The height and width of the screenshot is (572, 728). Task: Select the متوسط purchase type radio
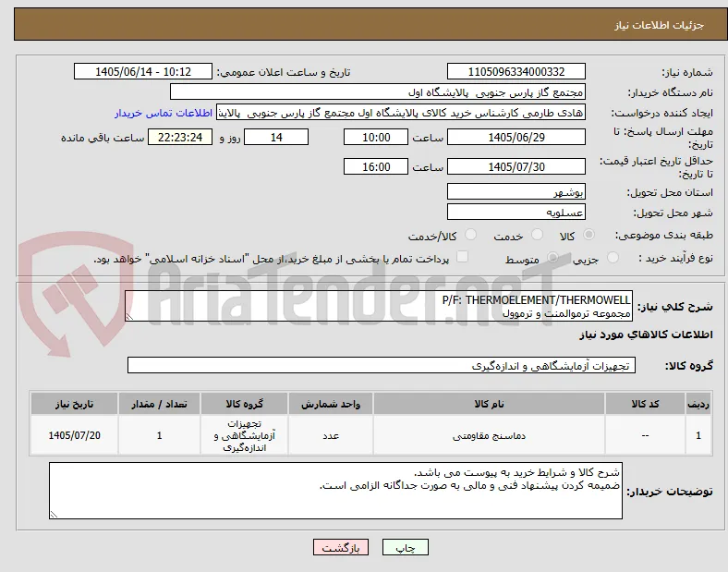pos(552,258)
